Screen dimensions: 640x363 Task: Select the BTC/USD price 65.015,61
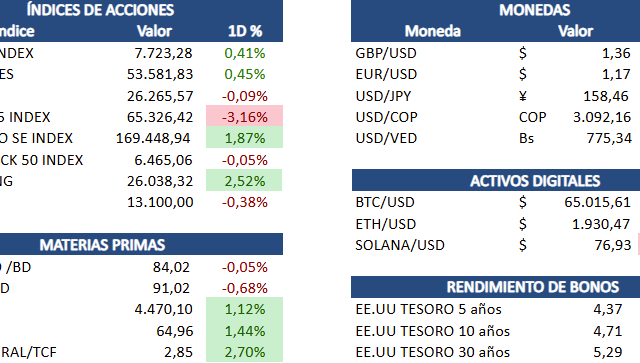click(598, 202)
